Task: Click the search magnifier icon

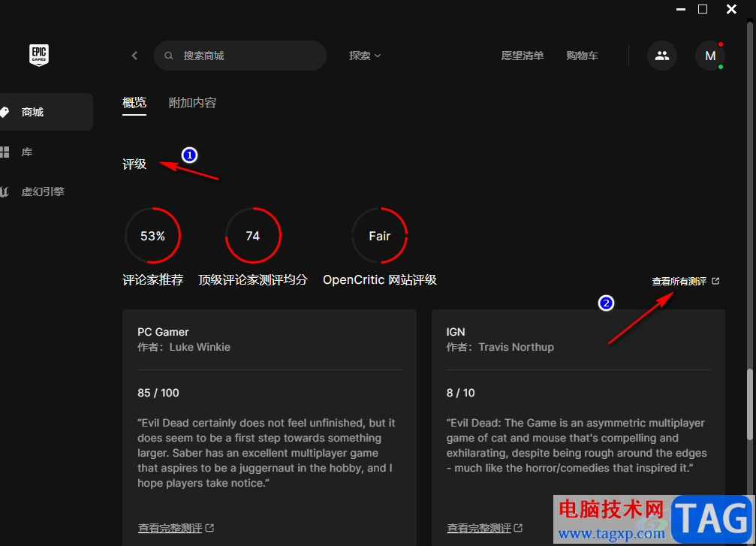Action: [169, 56]
